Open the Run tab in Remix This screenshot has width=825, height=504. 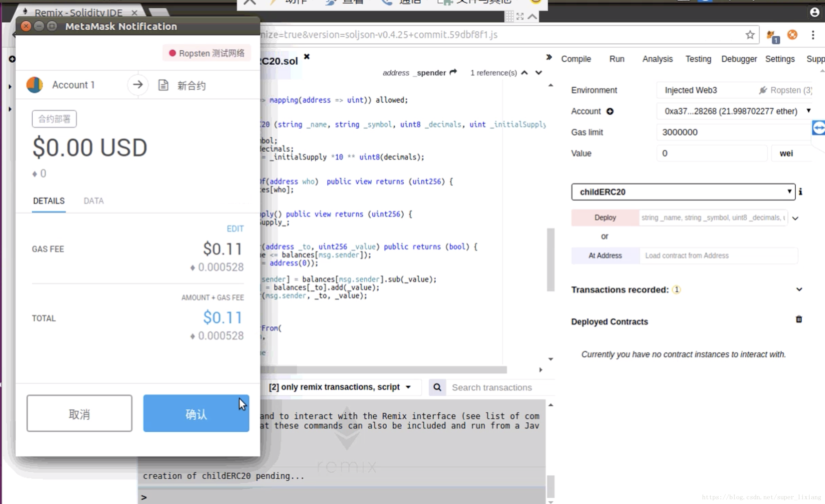coord(617,59)
